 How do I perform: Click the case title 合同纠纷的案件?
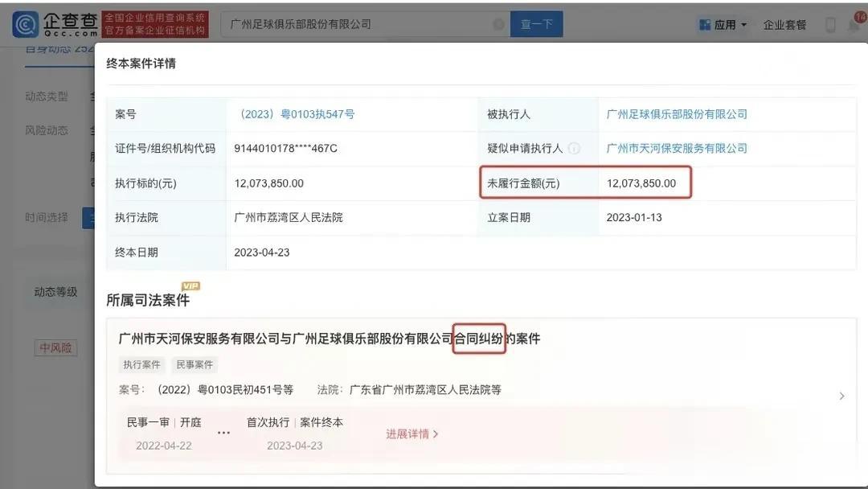tap(330, 339)
